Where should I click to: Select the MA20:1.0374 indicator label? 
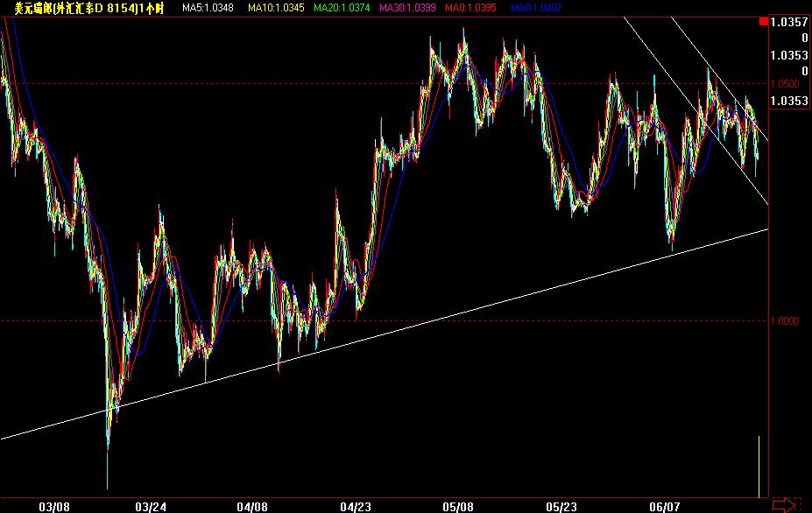pyautogui.click(x=342, y=8)
